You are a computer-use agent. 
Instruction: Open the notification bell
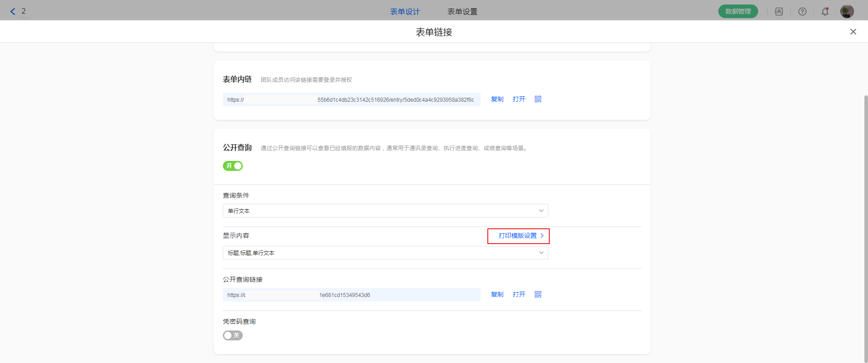pyautogui.click(x=825, y=12)
